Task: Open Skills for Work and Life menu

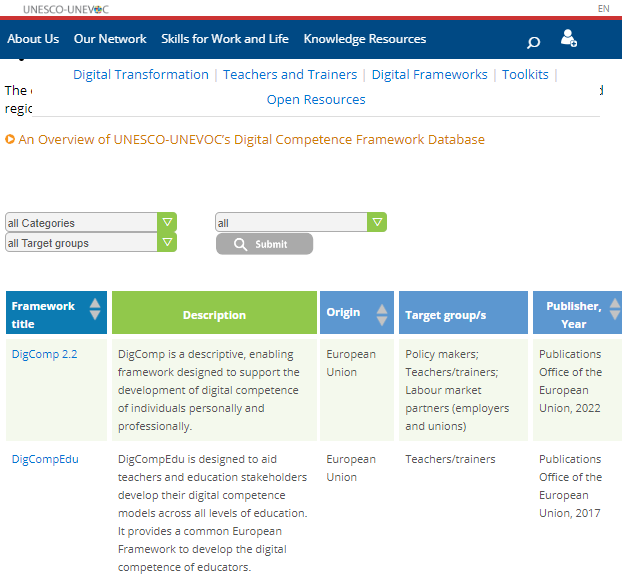Action: (225, 39)
